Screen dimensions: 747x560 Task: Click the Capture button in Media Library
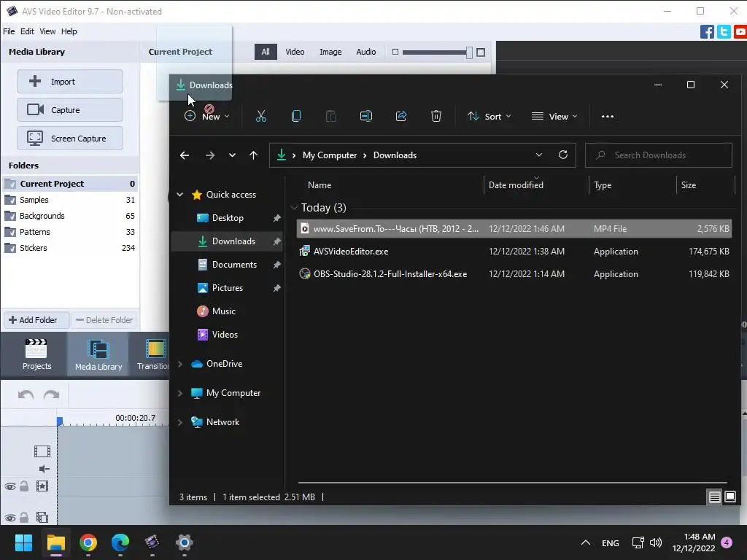point(70,110)
